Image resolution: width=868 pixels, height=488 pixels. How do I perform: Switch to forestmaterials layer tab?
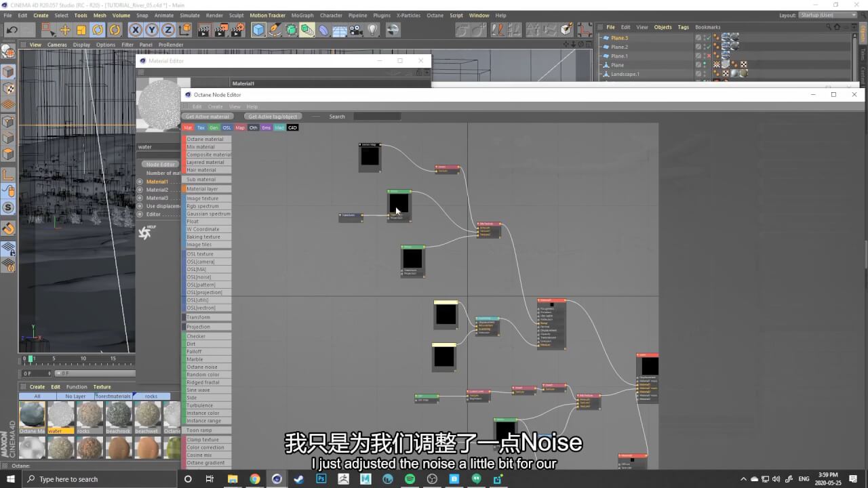tap(113, 396)
